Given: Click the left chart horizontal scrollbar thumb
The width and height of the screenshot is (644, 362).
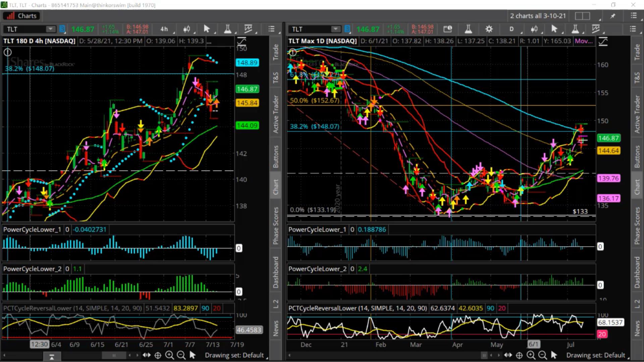Looking at the screenshot, I should click(114, 355).
